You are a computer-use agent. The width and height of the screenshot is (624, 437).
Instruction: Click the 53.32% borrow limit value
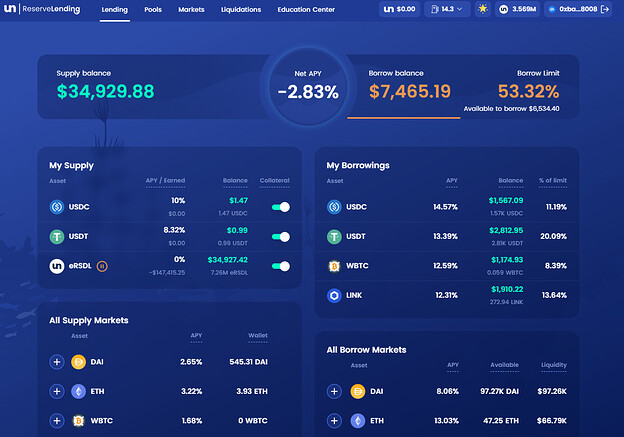point(528,91)
